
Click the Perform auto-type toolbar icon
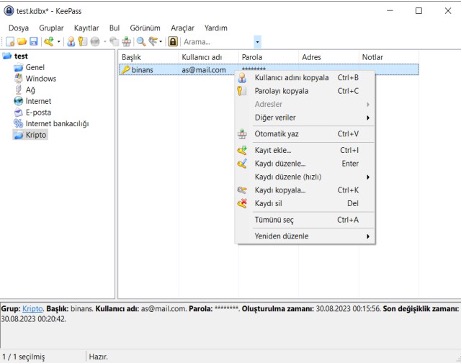[x=126, y=42]
